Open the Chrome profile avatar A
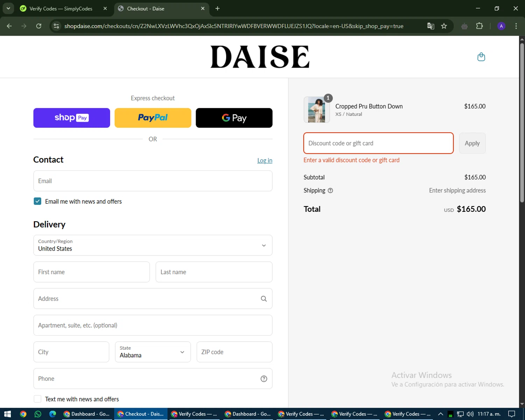The height and width of the screenshot is (420, 525). tap(501, 26)
